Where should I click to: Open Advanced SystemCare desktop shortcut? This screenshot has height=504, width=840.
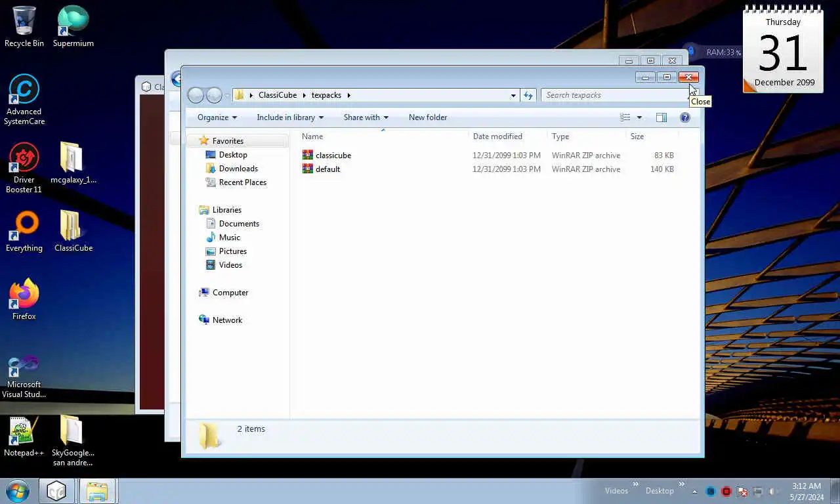tap(24, 100)
